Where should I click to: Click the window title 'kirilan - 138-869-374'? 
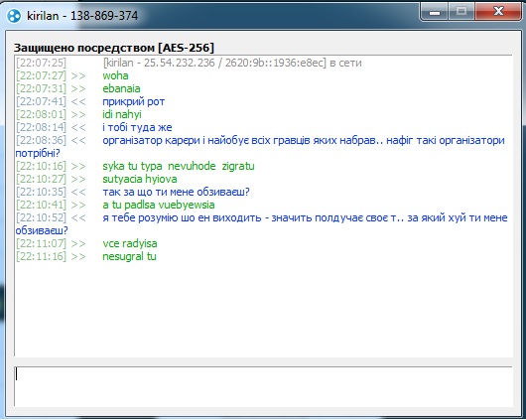click(82, 16)
